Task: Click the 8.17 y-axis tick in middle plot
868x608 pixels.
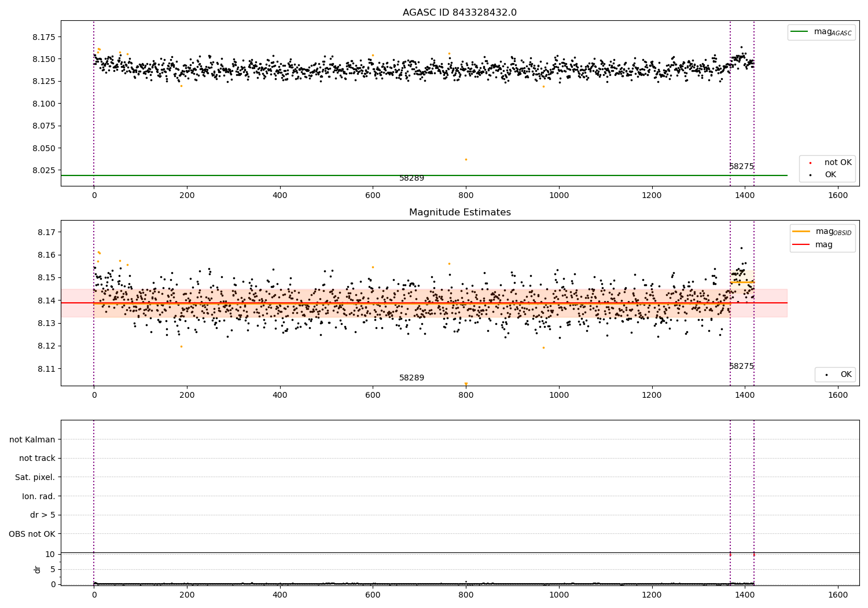Action: [46, 232]
